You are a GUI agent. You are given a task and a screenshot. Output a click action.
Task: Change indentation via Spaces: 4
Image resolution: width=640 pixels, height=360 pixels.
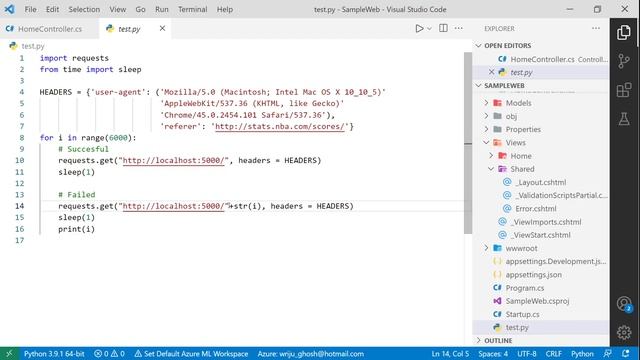point(493,353)
